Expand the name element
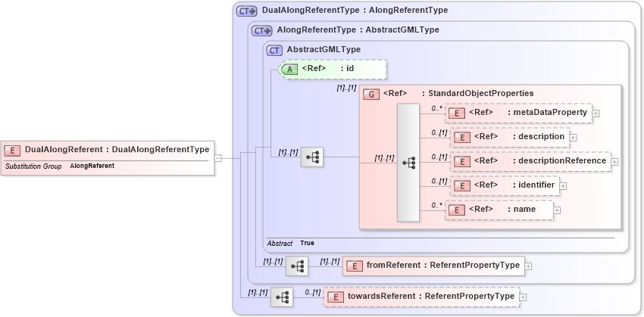The width and height of the screenshot is (644, 317). click(x=558, y=210)
